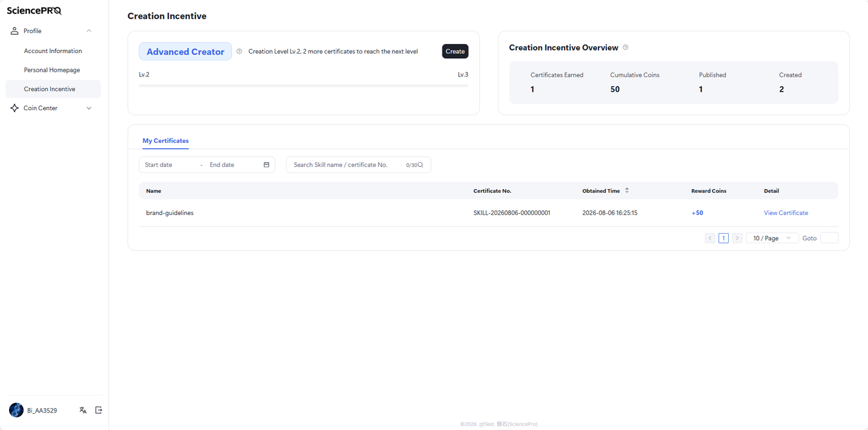Click the Name column header
868x430 pixels.
[x=154, y=191]
